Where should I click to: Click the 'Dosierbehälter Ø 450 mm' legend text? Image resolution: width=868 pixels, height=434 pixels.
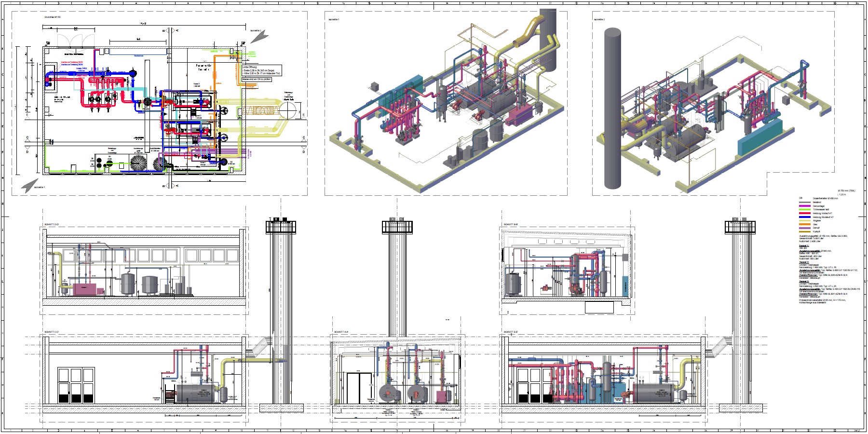825,198
